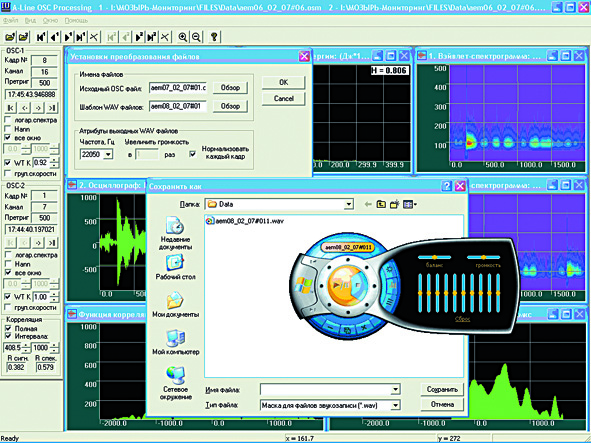Enable OSC-1 Hann window checkbox
The width and height of the screenshot is (591, 443).
pyautogui.click(x=8, y=129)
